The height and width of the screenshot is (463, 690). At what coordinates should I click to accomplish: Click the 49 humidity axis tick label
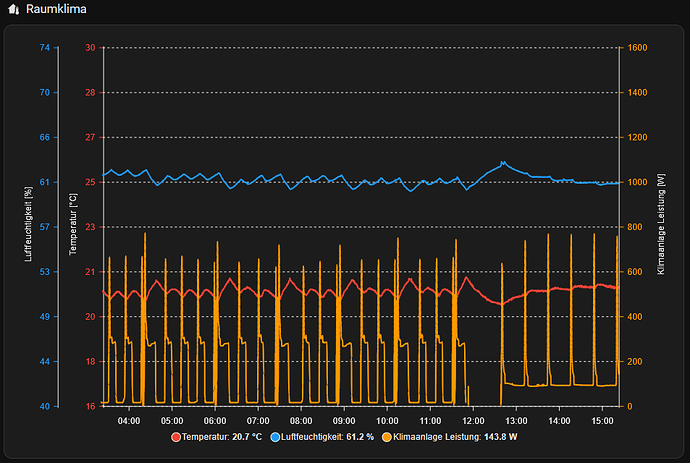[x=45, y=317]
